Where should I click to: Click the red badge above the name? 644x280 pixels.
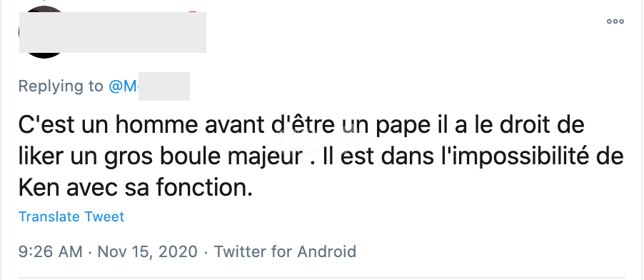click(193, 12)
